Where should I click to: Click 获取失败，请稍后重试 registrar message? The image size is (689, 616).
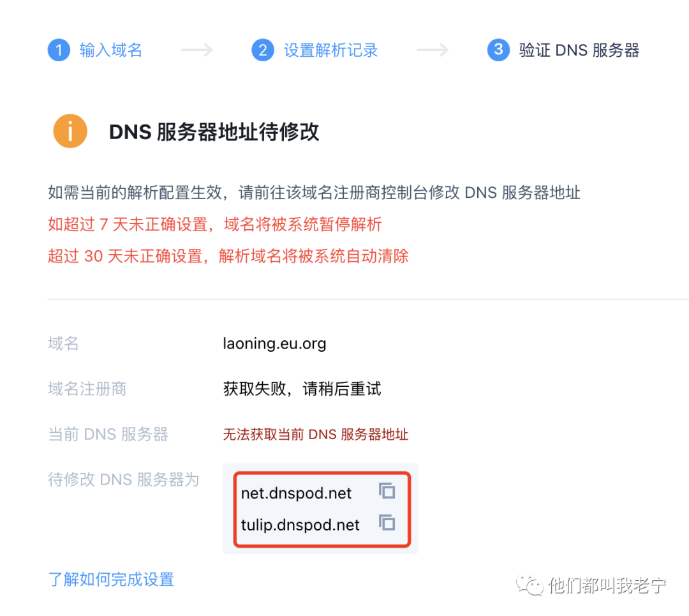pos(302,389)
